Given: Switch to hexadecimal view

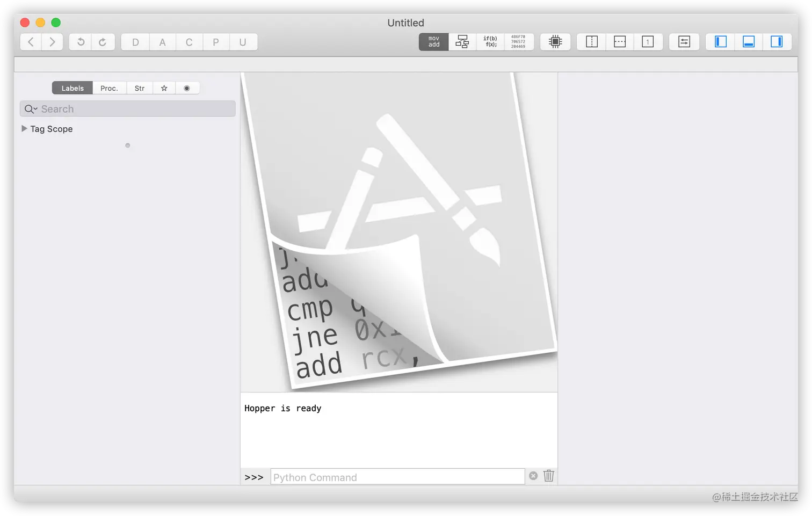Looking at the screenshot, I should pyautogui.click(x=518, y=42).
